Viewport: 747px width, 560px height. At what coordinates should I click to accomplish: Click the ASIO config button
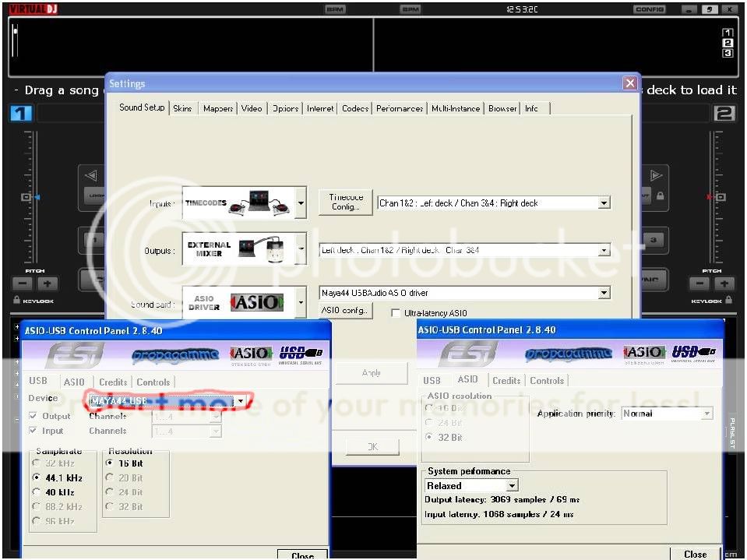click(345, 311)
